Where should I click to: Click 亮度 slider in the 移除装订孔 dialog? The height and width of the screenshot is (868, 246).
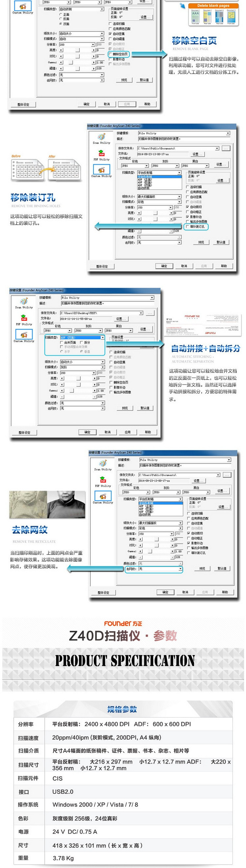click(156, 213)
